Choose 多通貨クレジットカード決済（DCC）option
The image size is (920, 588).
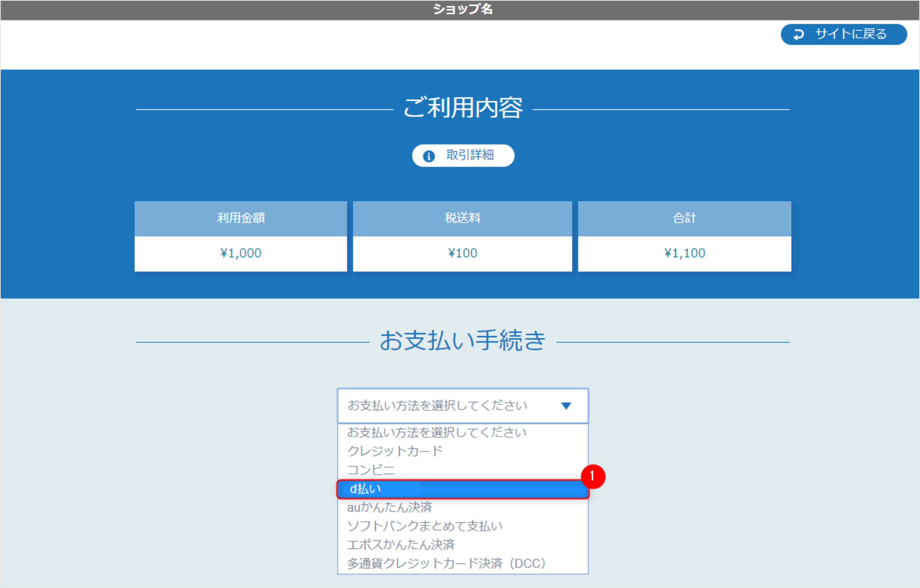coord(446,563)
